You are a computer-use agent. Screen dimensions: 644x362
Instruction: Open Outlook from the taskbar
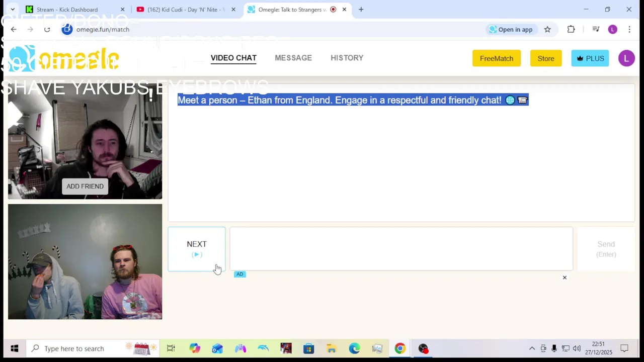click(217, 348)
